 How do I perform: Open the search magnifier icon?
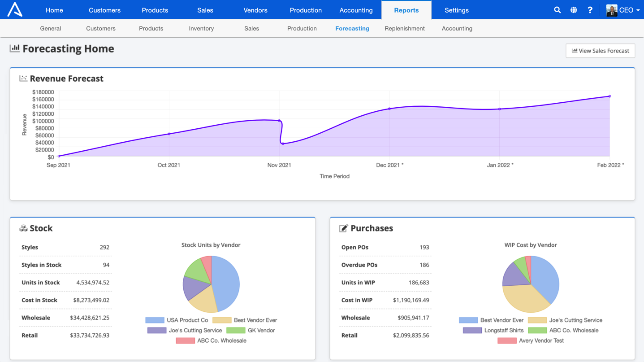click(x=557, y=10)
